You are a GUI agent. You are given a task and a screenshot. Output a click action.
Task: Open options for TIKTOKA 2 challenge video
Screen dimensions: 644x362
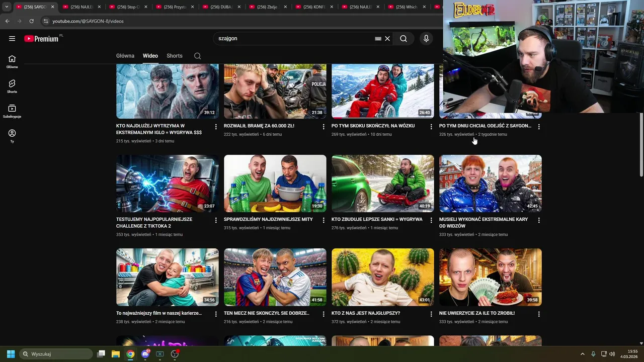coord(216,220)
